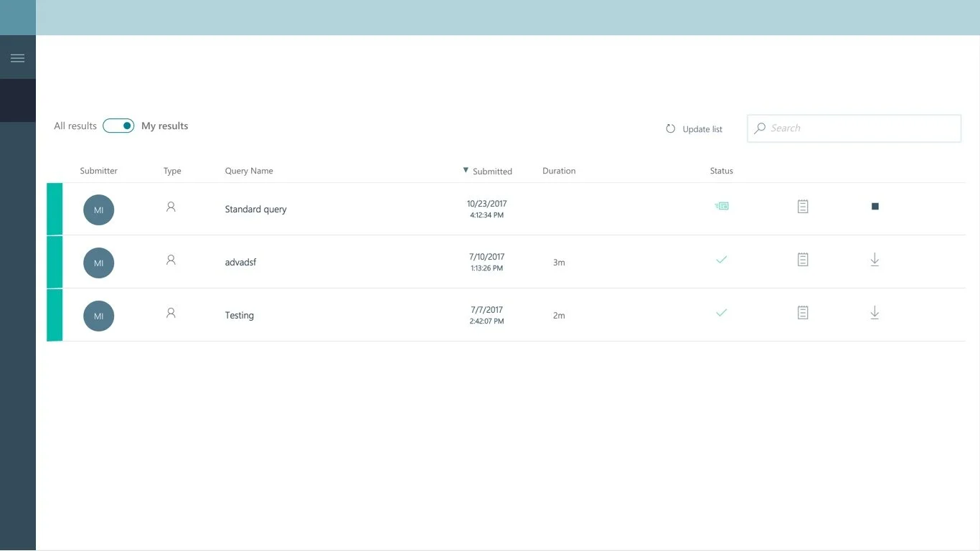View the log for Standard query
The width and height of the screenshot is (980, 551).
coord(802,206)
